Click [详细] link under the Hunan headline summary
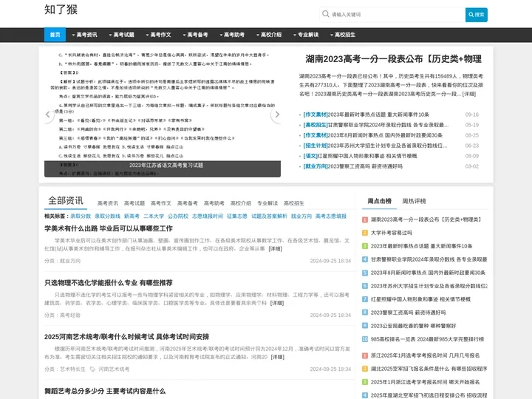 coord(469,94)
